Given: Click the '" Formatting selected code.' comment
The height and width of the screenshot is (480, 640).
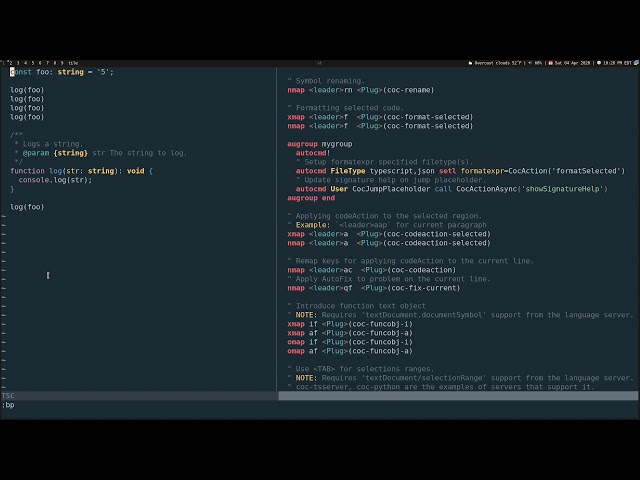Looking at the screenshot, I should [x=345, y=108].
